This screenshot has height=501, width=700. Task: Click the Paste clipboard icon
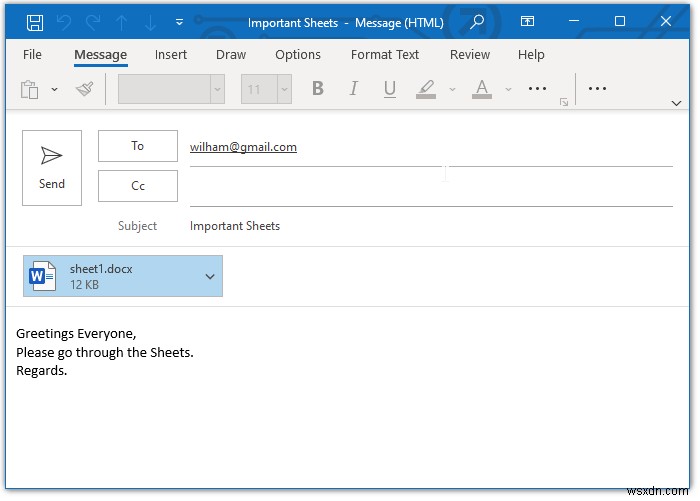pyautogui.click(x=29, y=89)
